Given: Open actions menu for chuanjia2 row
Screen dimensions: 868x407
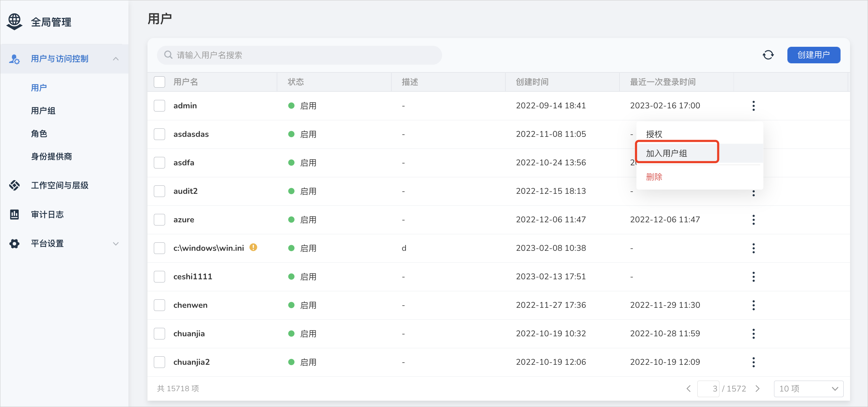Looking at the screenshot, I should (x=754, y=362).
